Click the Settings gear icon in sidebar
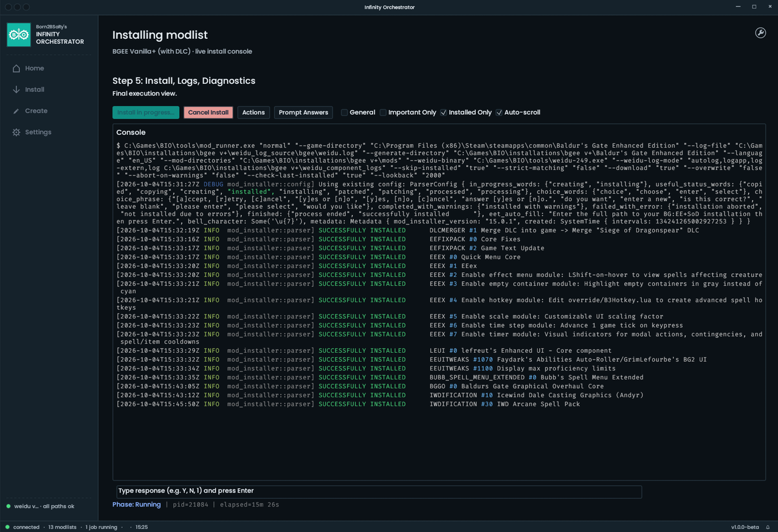Image resolution: width=778 pixels, height=532 pixels. (16, 132)
